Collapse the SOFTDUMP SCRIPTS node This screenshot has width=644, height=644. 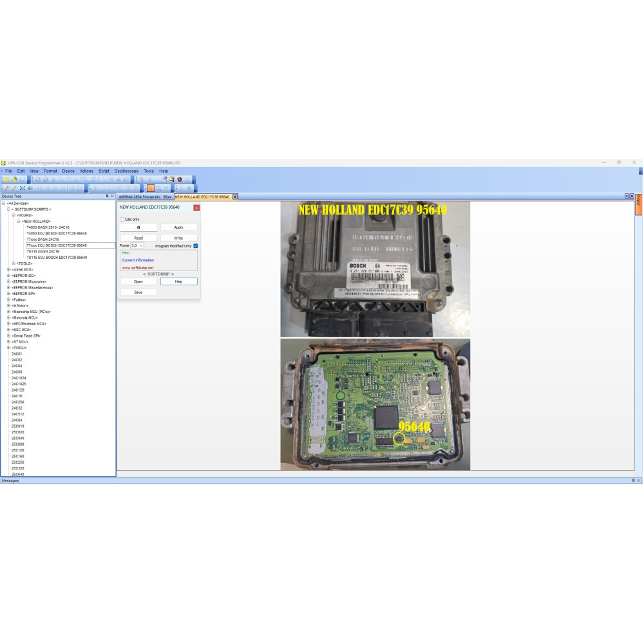coord(8,209)
